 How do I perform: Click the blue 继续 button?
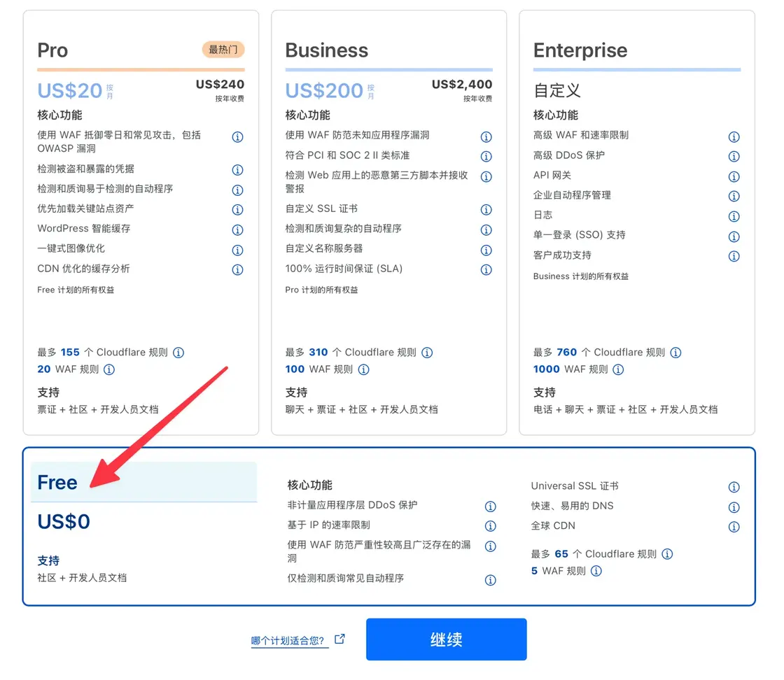point(446,639)
